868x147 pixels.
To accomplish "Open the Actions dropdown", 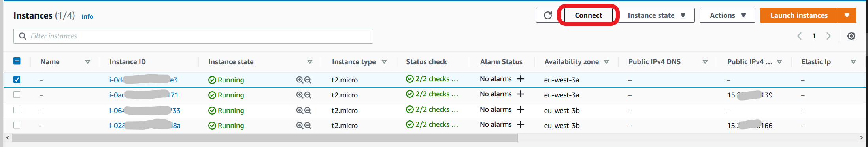I will (727, 15).
